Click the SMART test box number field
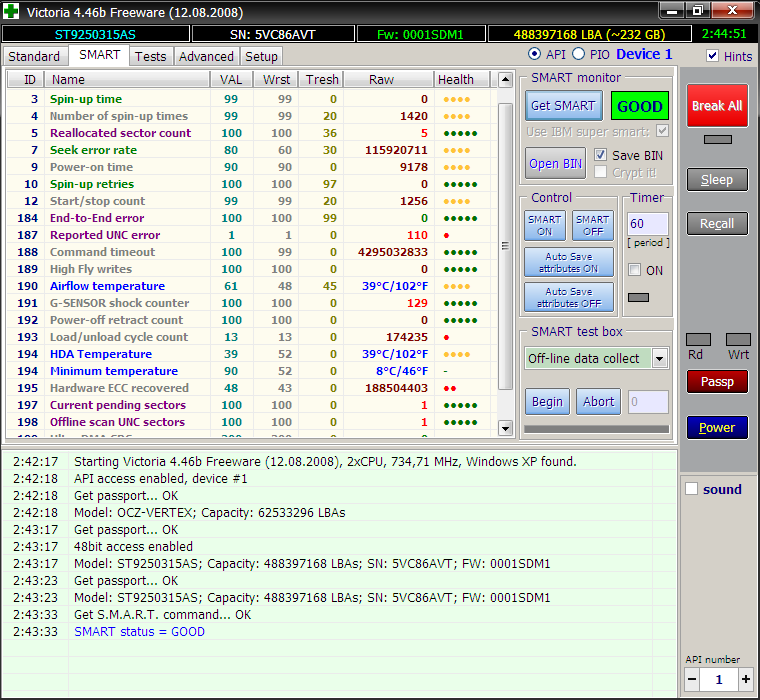 click(x=649, y=402)
